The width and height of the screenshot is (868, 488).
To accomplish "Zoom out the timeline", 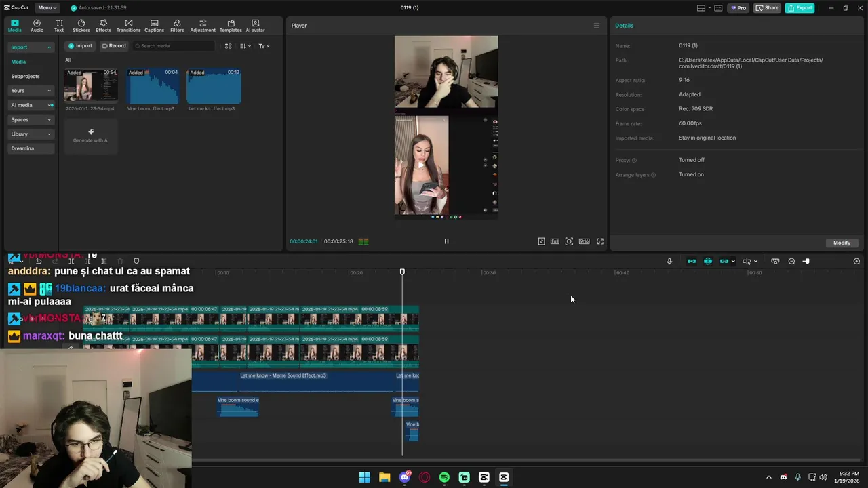I will (791, 262).
